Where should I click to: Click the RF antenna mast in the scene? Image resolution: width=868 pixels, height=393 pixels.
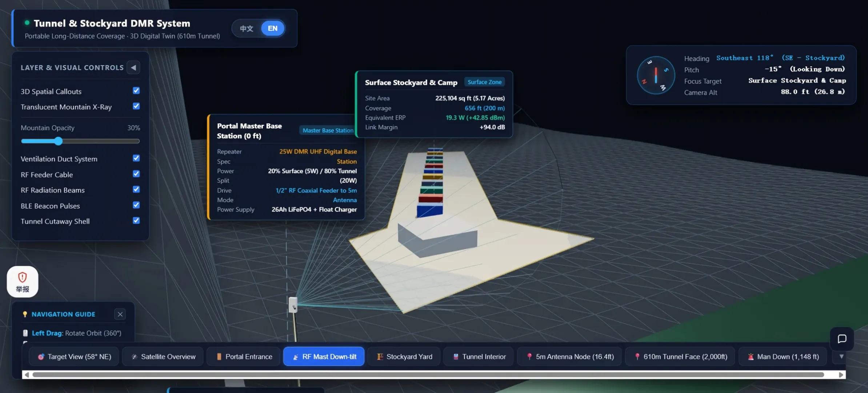coord(293,306)
